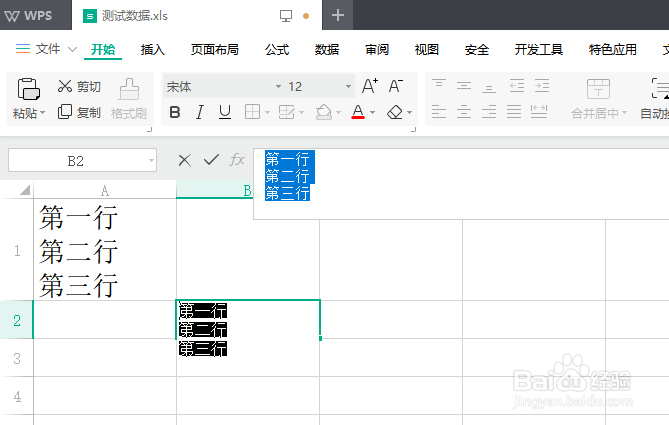Open the 特色应用 tab
This screenshot has height=425, width=669.
coord(613,49)
